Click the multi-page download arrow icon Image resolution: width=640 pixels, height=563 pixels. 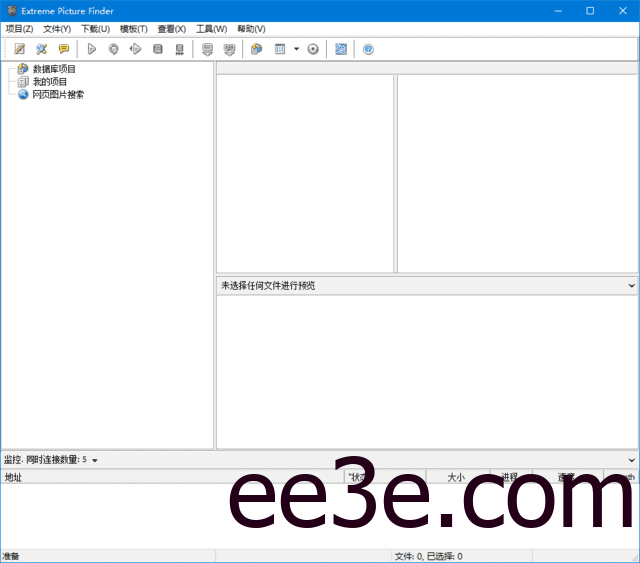point(229,49)
